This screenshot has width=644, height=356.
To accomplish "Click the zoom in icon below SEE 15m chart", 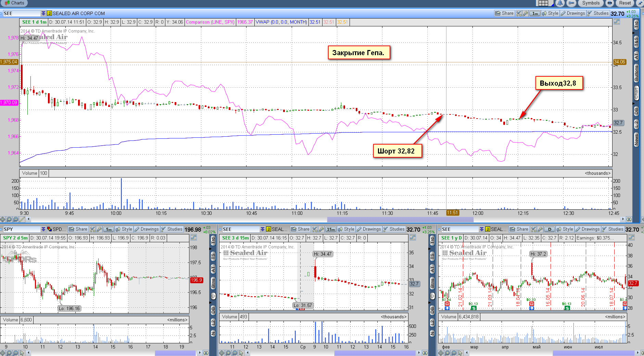I will 228,353.
